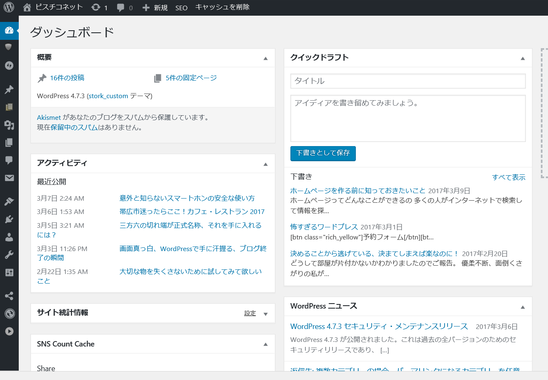Collapse the アクティビティ widget
Viewport: 548px width, 380px height.
click(x=266, y=164)
